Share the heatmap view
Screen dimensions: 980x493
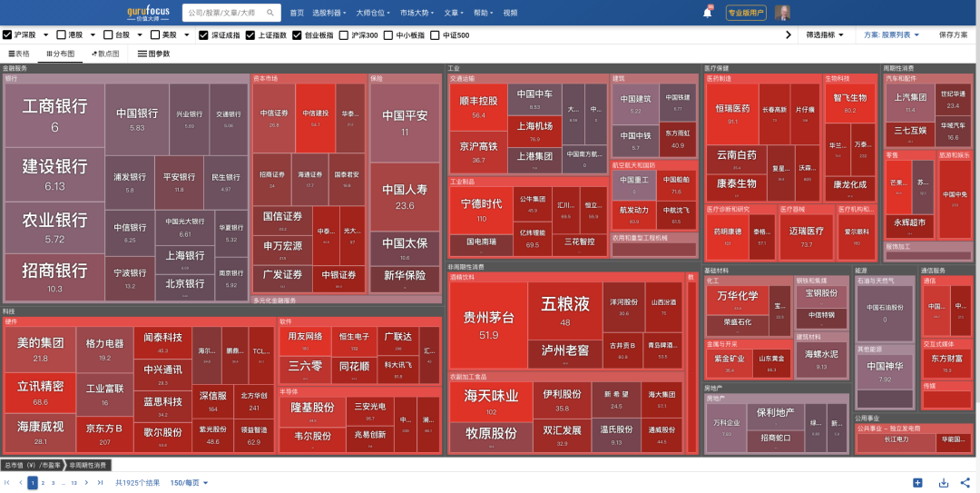(965, 482)
